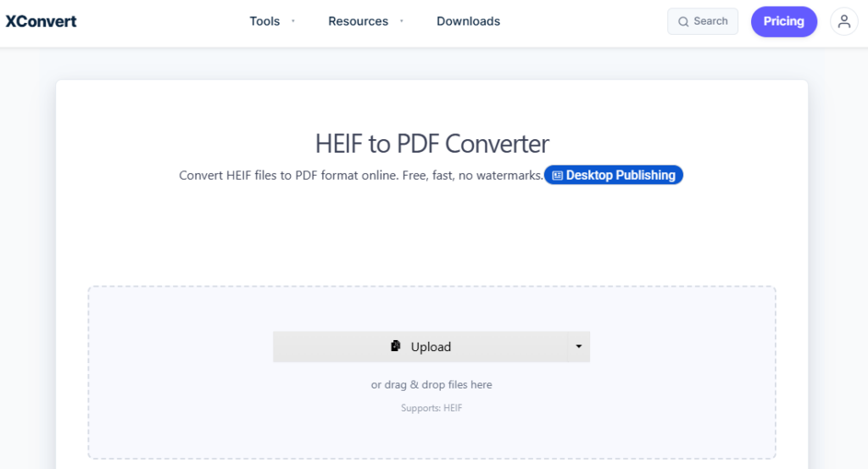Open the Tools menu
Screen dimensions: 868x469
(272, 21)
